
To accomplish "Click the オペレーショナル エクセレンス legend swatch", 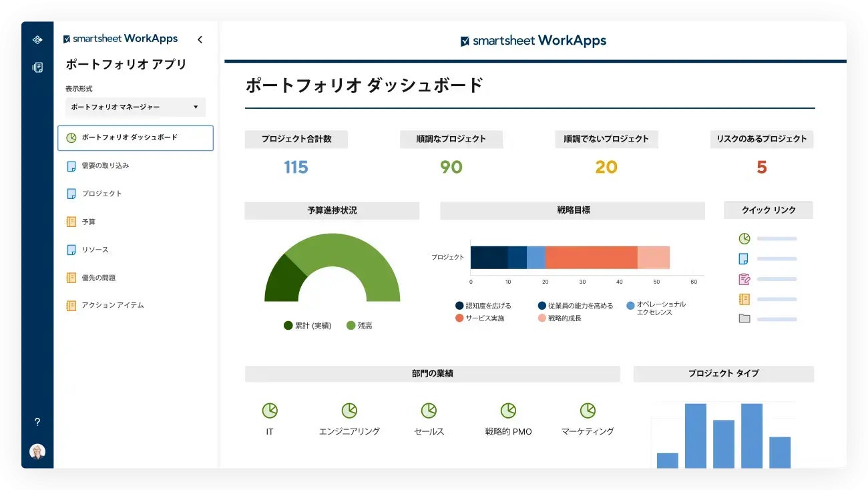I will (630, 305).
